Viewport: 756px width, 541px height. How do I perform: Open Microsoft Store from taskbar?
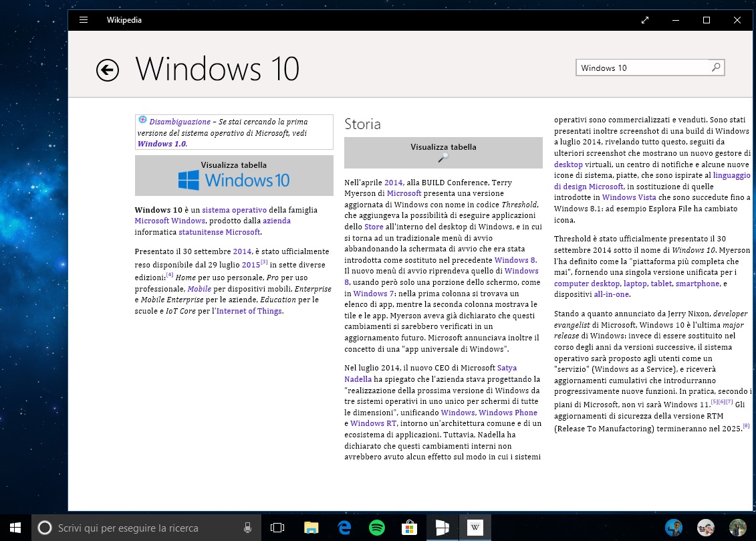[x=409, y=528]
